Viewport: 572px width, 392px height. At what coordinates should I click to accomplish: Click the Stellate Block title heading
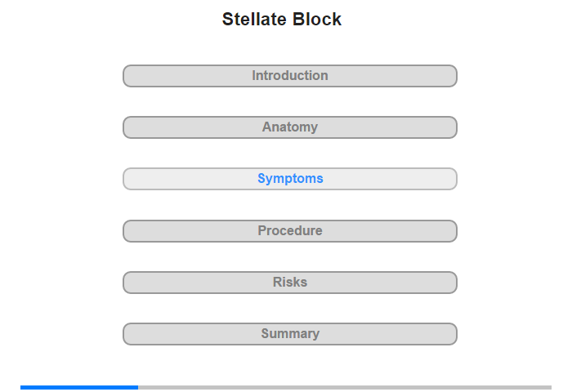tap(282, 20)
